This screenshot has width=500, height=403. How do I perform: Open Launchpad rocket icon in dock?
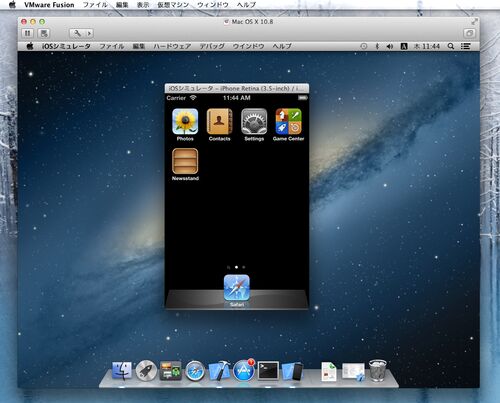[146, 371]
